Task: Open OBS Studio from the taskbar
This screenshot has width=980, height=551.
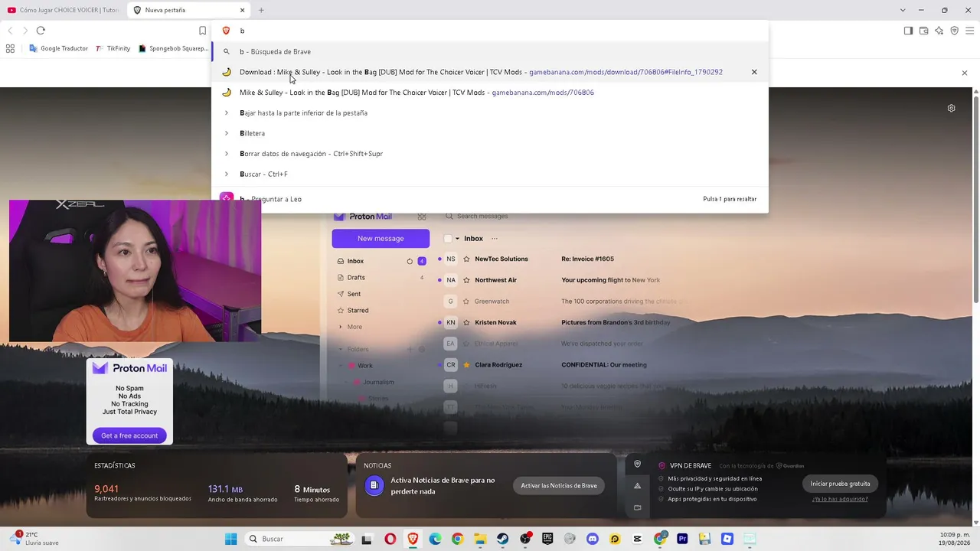Action: click(x=525, y=539)
